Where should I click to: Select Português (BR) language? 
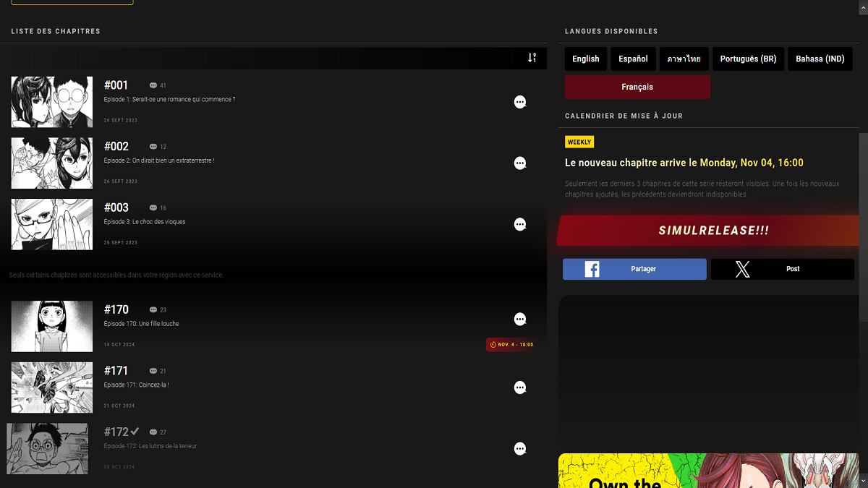click(748, 59)
